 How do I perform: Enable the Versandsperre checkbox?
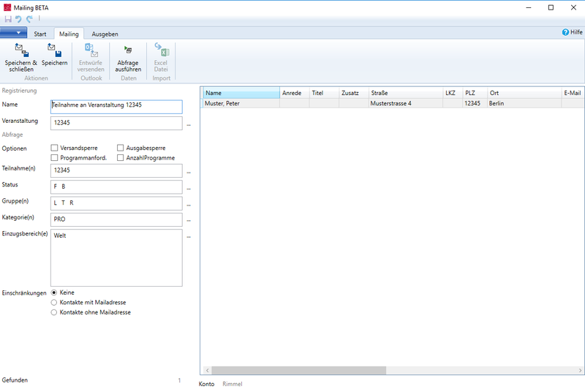point(54,148)
